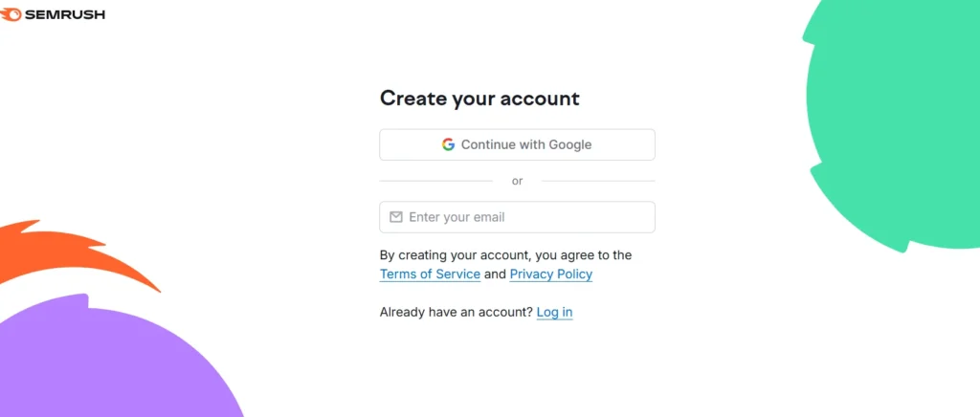980x417 pixels.
Task: Click the divider line left of 'or'
Action: 435,181
